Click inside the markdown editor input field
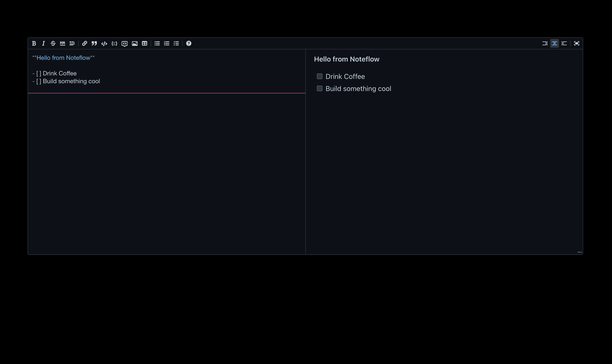The image size is (612, 364). pos(167,152)
